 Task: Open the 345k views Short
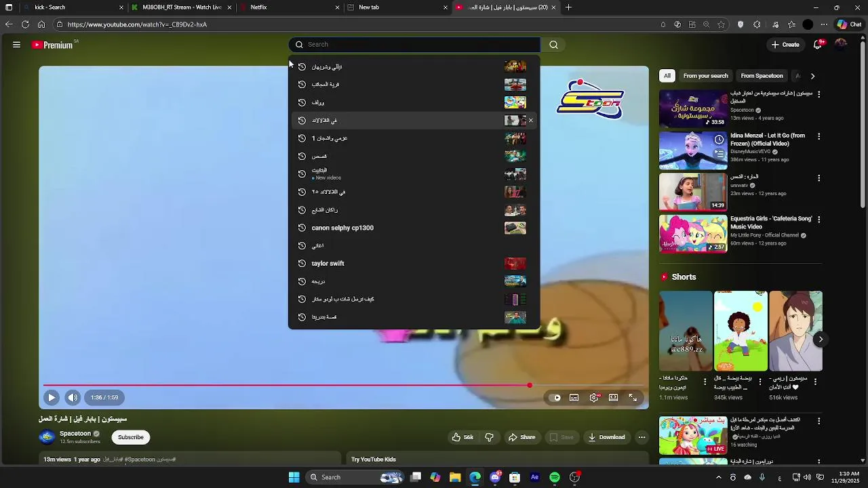(741, 331)
